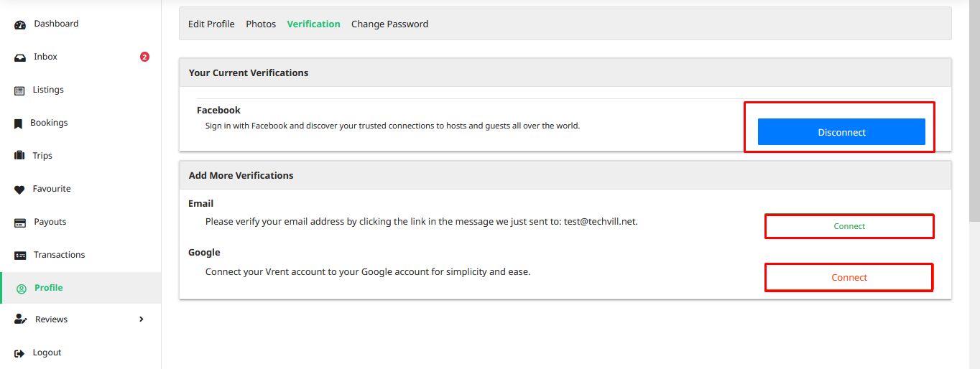Expand the Reviews submenu chevron
The image size is (980, 369).
pos(142,319)
